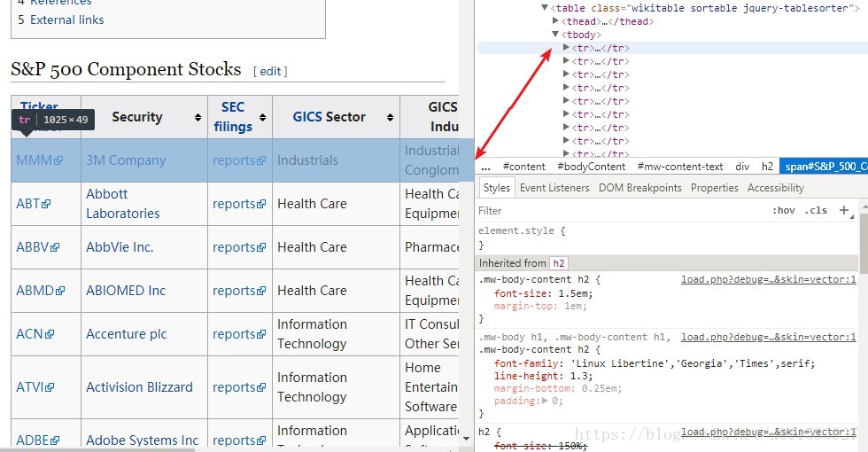Open the AbbVie Inc. link
Screen dimensions: 868x452
point(120,247)
